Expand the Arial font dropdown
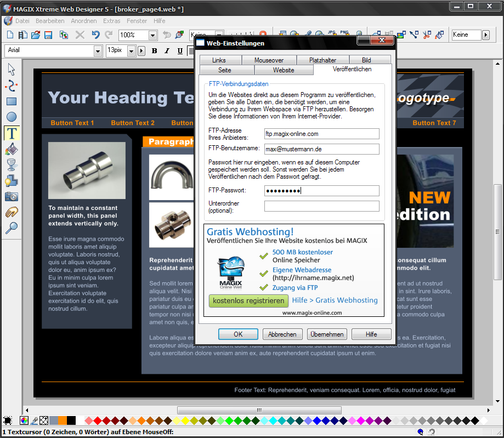Viewport: 504px width, 438px height. tap(98, 51)
